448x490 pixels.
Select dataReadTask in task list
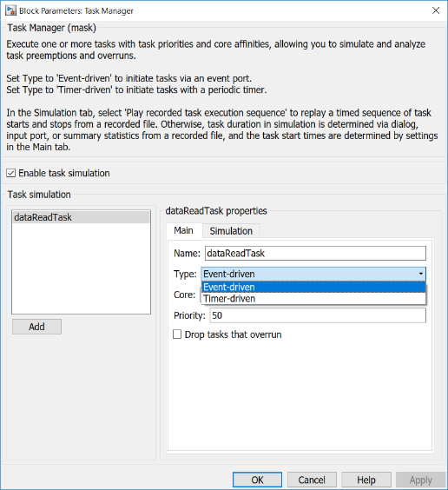pos(81,217)
